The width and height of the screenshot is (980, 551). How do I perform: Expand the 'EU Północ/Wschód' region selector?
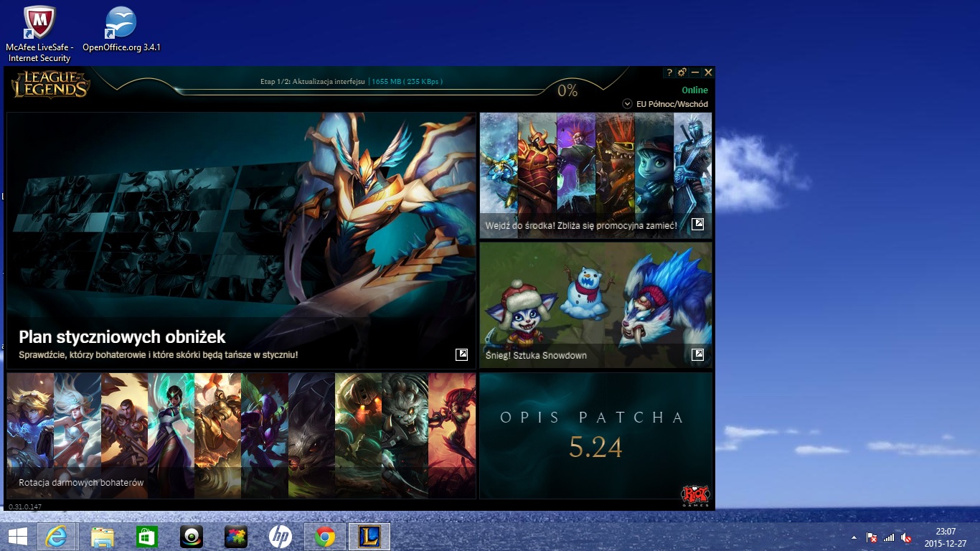click(x=627, y=104)
